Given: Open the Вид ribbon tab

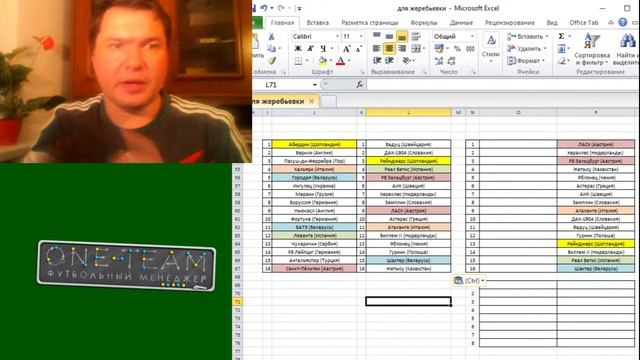Looking at the screenshot, I should click(x=552, y=22).
